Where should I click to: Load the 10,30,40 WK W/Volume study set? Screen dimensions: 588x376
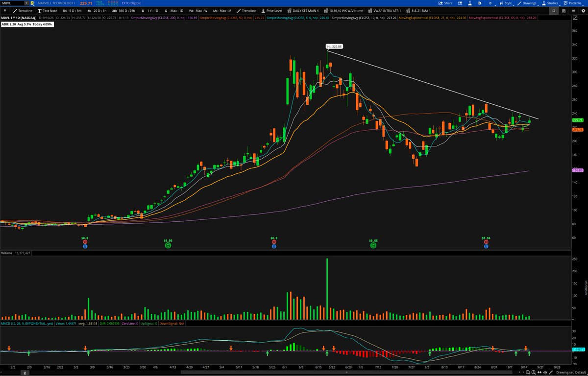pyautogui.click(x=343, y=10)
